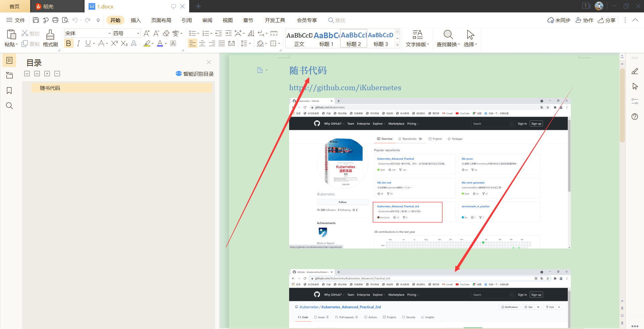The image size is (644, 329).
Task: Open the 文件 menu
Action: (15, 20)
